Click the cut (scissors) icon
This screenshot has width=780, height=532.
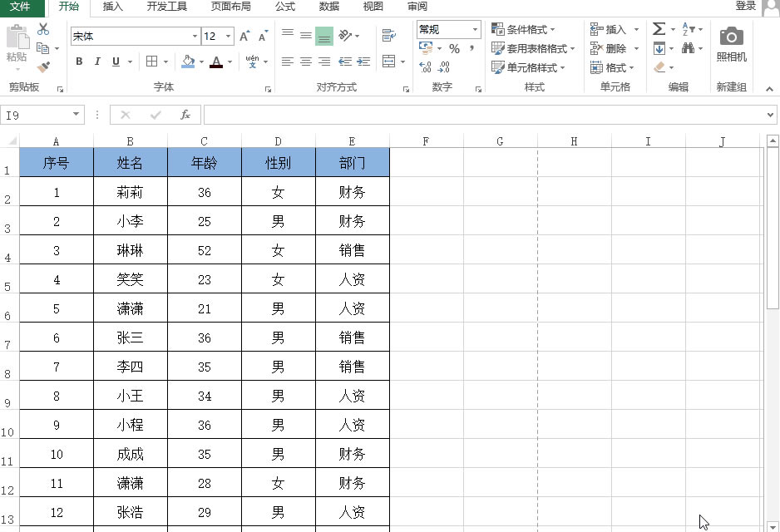(x=42, y=29)
